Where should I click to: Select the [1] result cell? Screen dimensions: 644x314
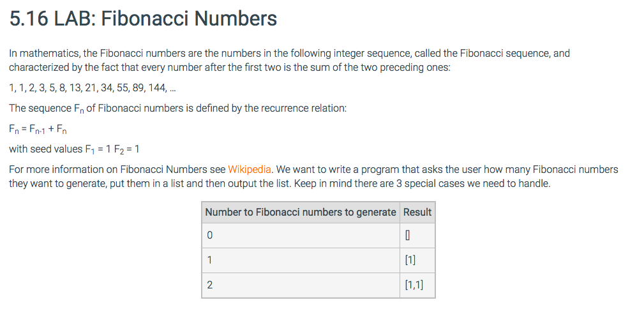click(417, 260)
